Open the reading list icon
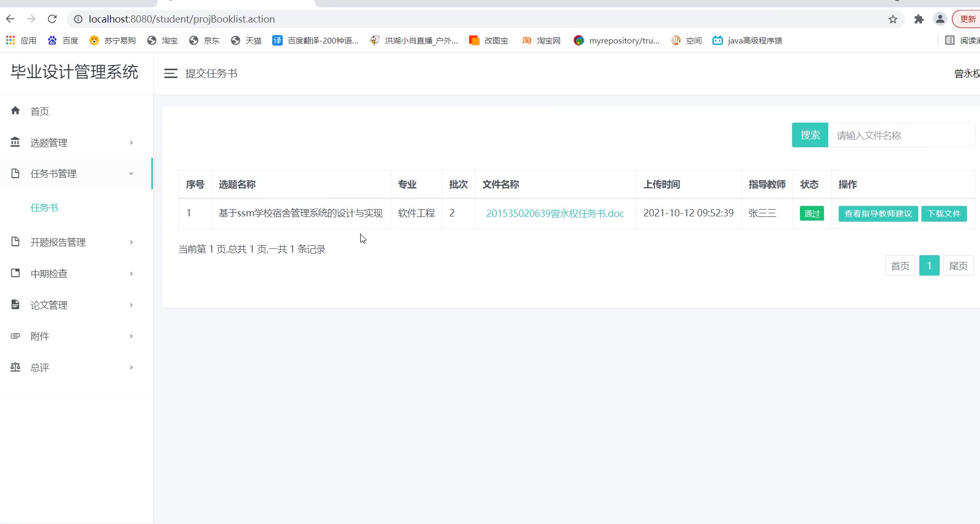 click(x=950, y=40)
